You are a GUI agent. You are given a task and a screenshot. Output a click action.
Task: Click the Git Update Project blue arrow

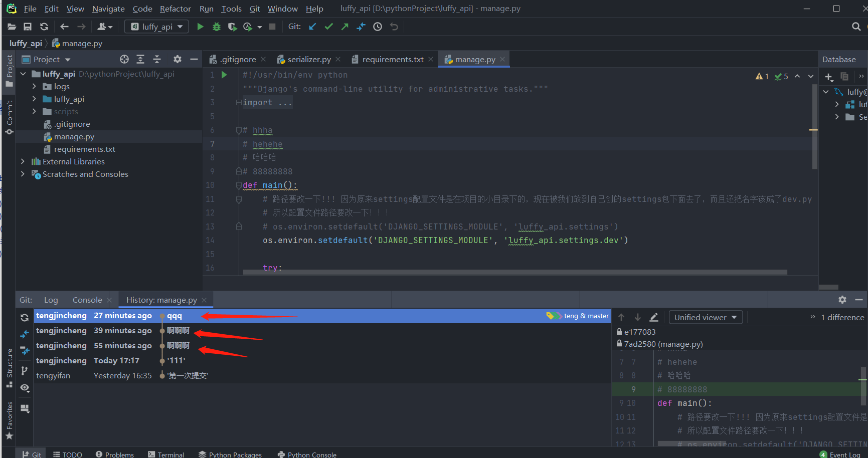(x=312, y=27)
